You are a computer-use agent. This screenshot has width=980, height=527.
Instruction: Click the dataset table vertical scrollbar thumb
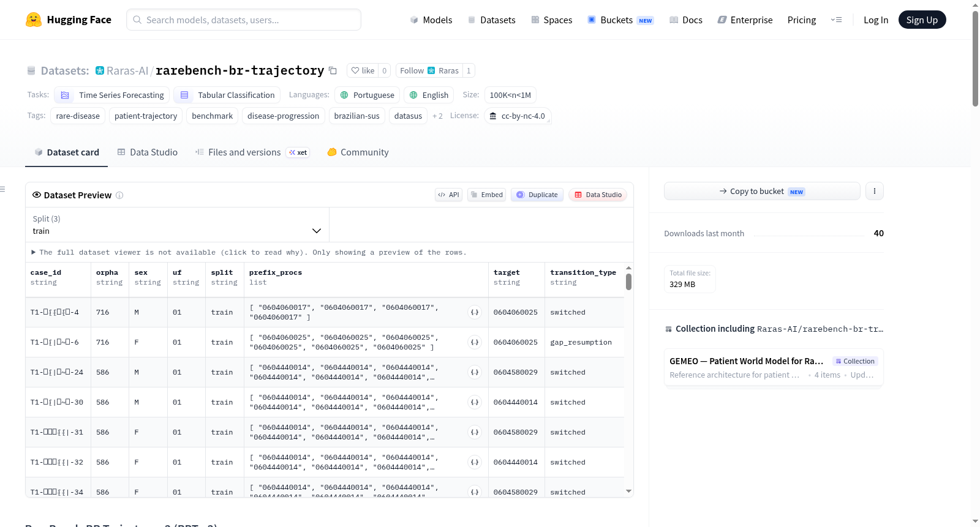pos(628,282)
